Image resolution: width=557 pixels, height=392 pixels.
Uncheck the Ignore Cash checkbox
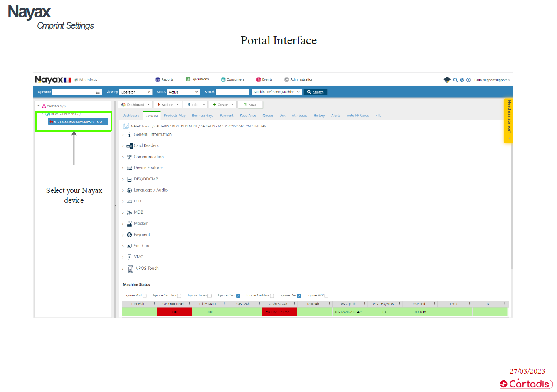[x=238, y=296]
